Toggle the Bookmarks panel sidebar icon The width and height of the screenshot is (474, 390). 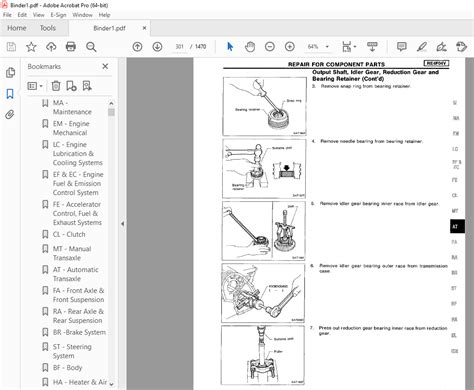click(10, 94)
